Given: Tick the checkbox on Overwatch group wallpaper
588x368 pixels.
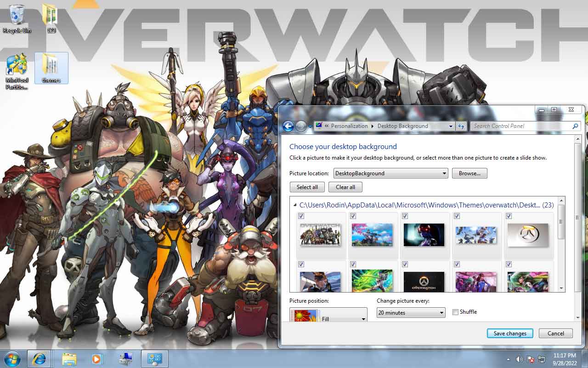Looking at the screenshot, I should 301,216.
